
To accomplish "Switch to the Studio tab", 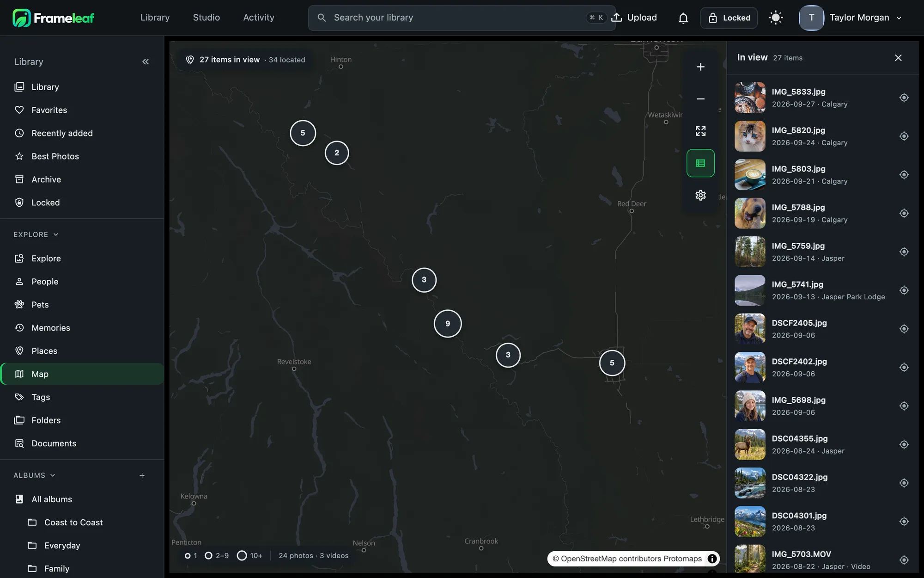I will [x=206, y=18].
